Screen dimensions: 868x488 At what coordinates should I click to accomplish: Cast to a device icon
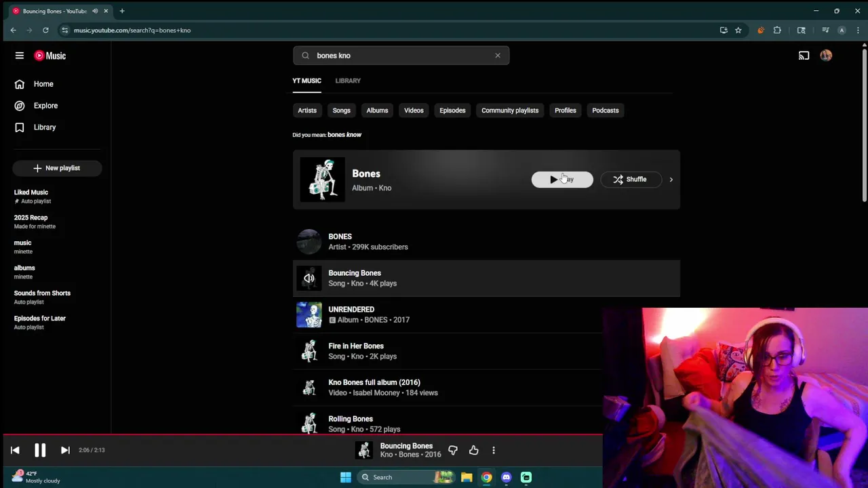804,56
